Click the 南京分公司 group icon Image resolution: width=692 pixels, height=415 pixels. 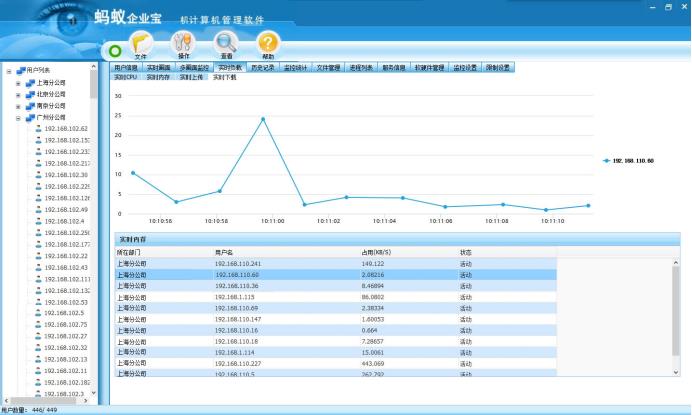click(x=31, y=106)
